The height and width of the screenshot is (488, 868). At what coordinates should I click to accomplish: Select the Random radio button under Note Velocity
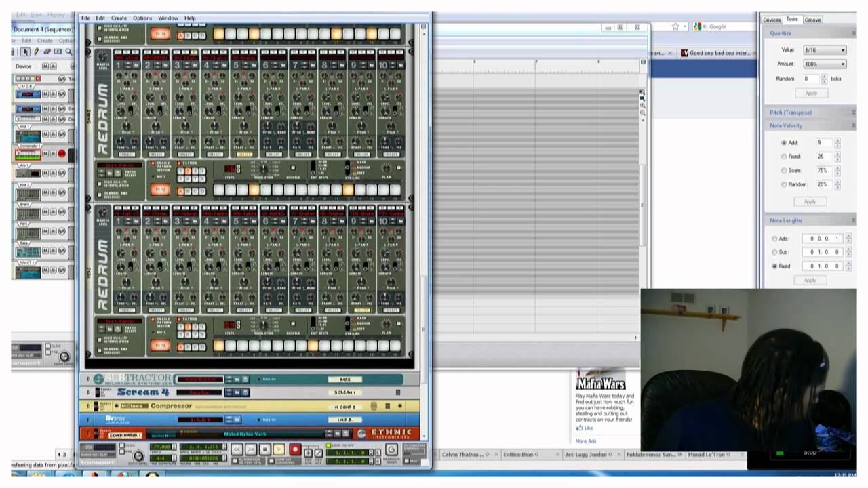pyautogui.click(x=784, y=184)
